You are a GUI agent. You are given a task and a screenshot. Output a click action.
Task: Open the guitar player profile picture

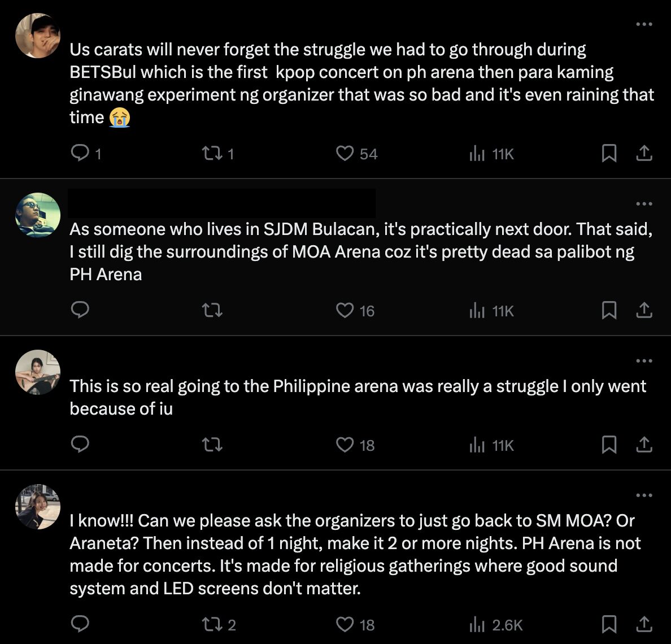(38, 372)
